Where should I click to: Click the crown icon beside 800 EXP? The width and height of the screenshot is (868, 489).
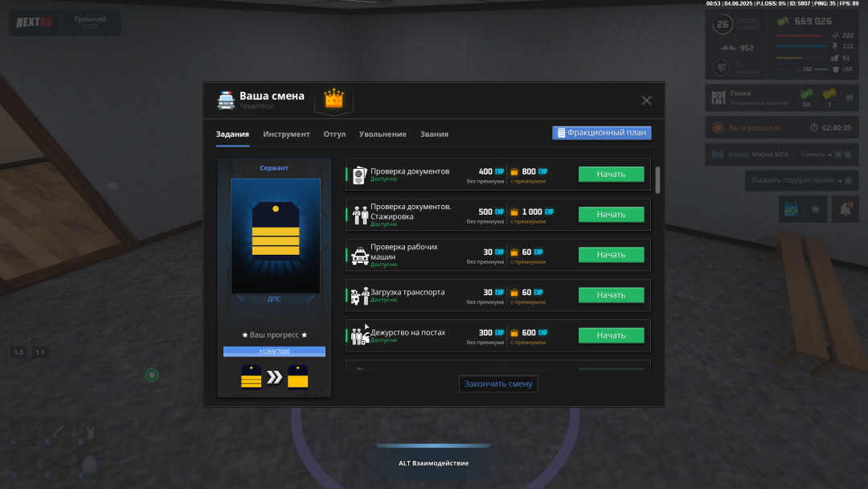tap(514, 171)
